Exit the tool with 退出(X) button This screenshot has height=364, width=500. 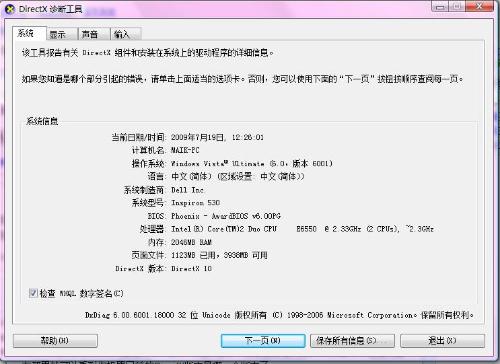(x=442, y=341)
